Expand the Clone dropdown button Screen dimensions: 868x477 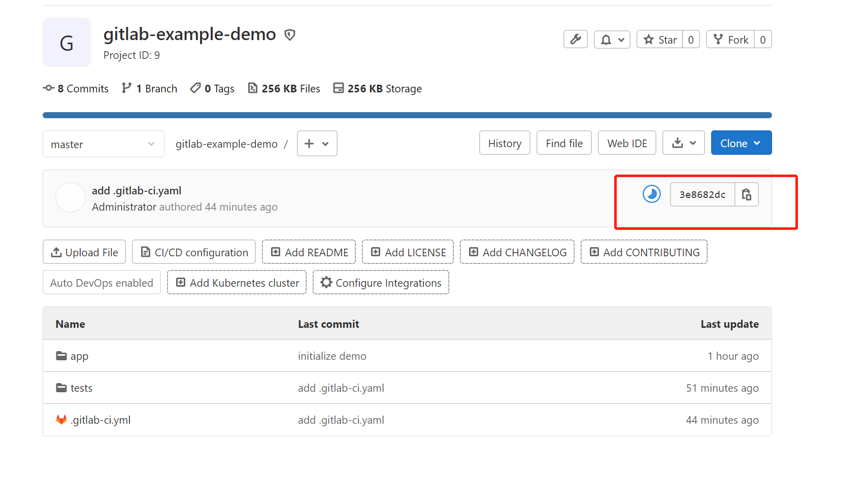(742, 143)
